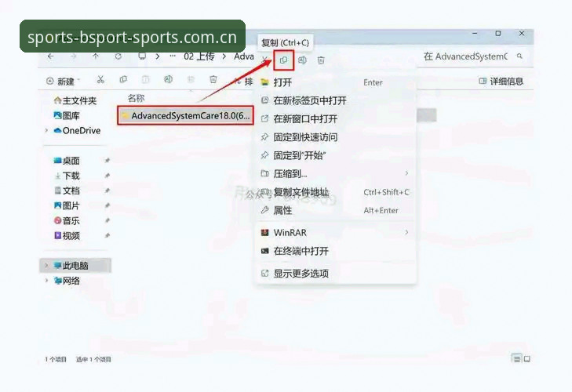Go up one folder level
572x392 pixels.
pyautogui.click(x=96, y=56)
